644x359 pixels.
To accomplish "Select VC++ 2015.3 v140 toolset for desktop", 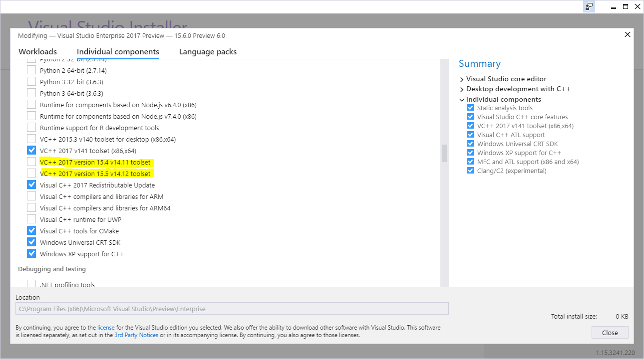I will coord(31,139).
